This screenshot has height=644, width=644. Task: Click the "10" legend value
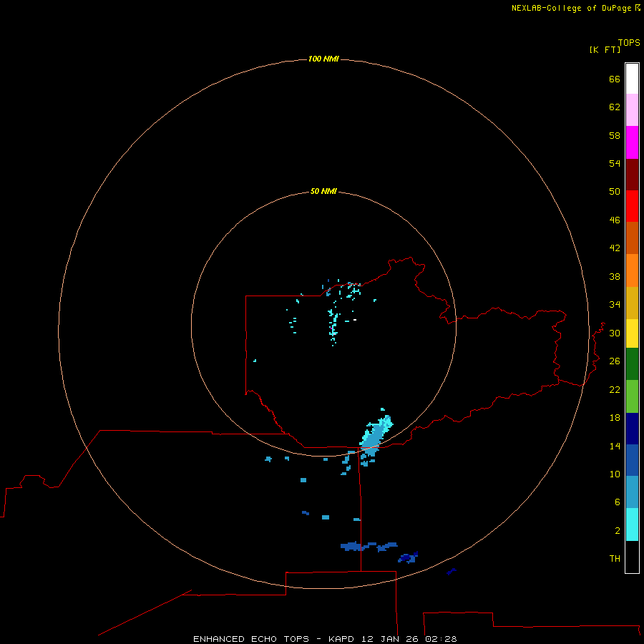[615, 474]
